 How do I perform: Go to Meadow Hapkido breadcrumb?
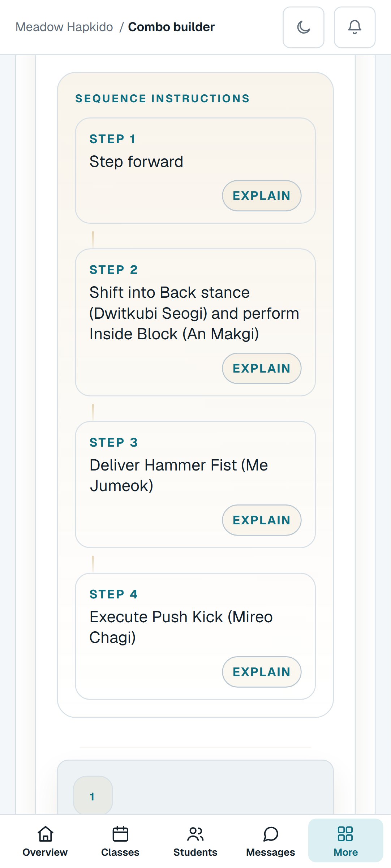pyautogui.click(x=64, y=27)
